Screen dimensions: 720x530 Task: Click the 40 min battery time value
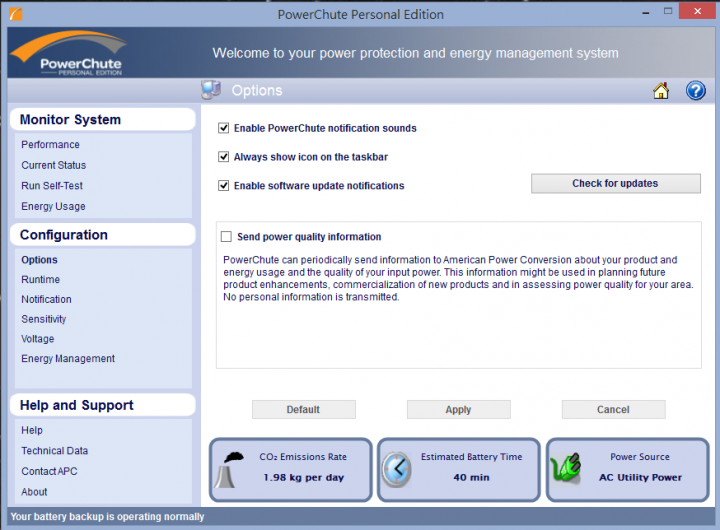point(472,478)
